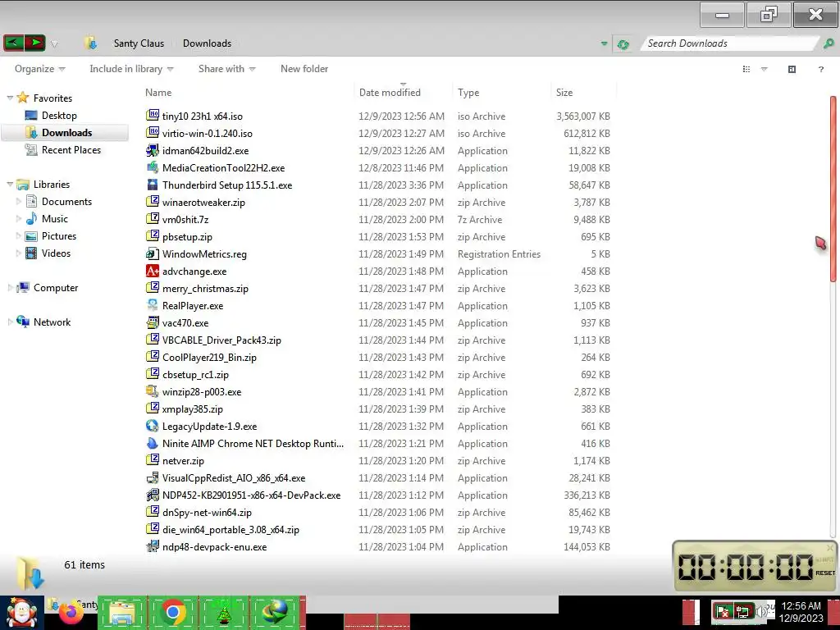Change view using the view icon
This screenshot has width=840, height=630.
pyautogui.click(x=746, y=69)
